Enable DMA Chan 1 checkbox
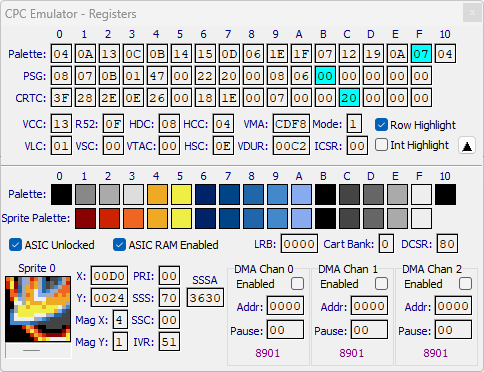484x372 pixels. tap(381, 284)
